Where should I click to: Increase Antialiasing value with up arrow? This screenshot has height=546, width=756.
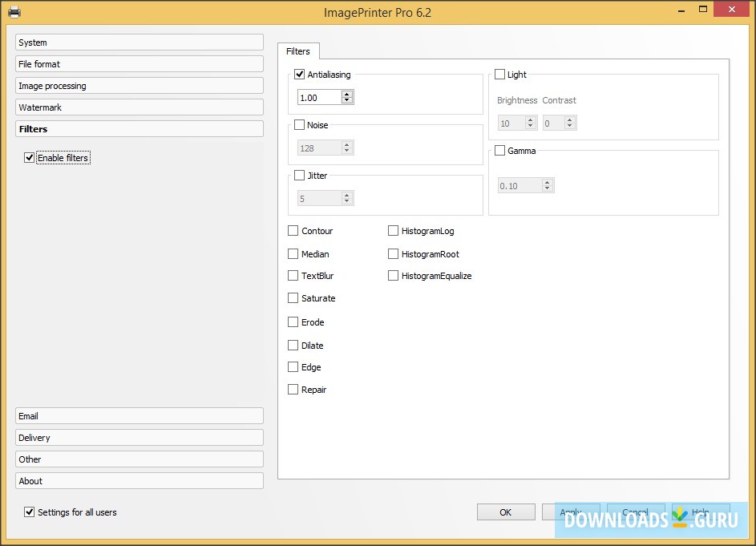pos(346,94)
